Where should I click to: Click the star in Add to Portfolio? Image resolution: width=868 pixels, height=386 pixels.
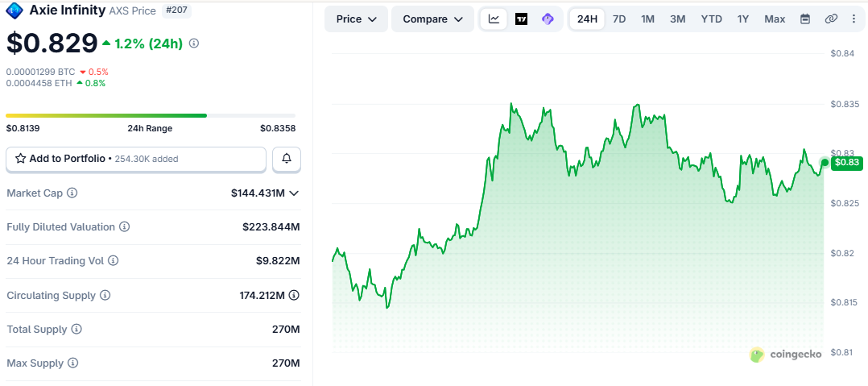20,159
